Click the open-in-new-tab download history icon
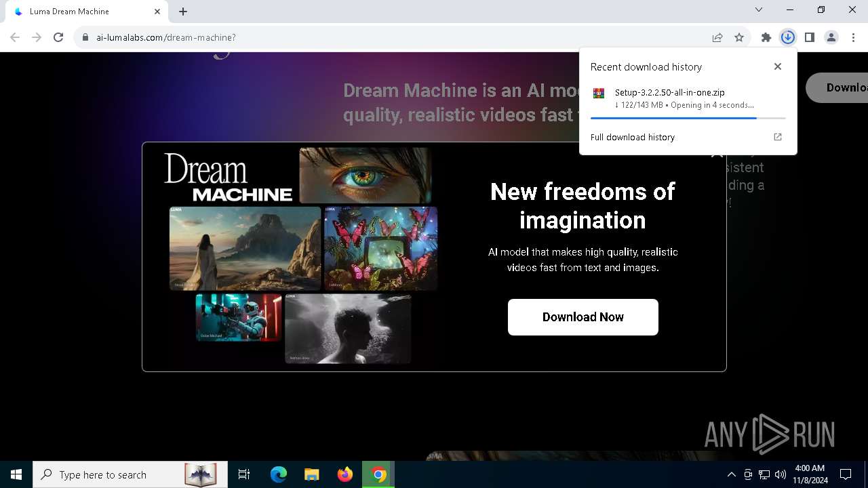This screenshot has width=868, height=488. coord(778,137)
